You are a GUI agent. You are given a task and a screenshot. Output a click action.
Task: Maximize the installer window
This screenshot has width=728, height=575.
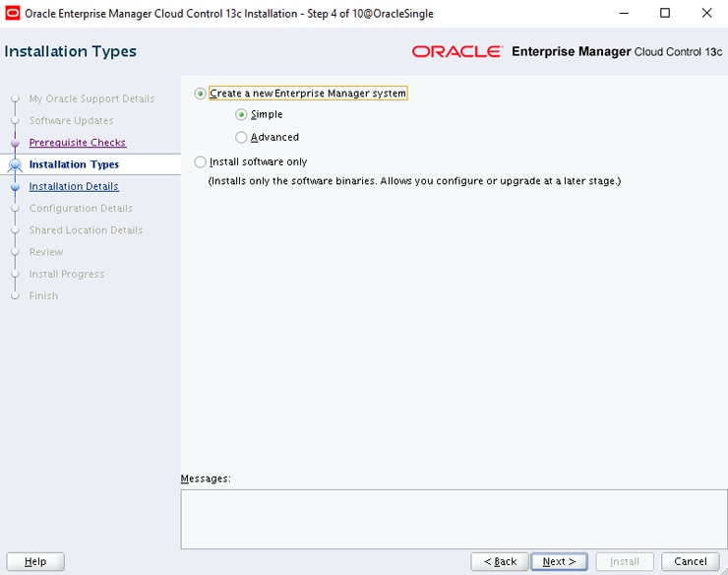tap(665, 13)
